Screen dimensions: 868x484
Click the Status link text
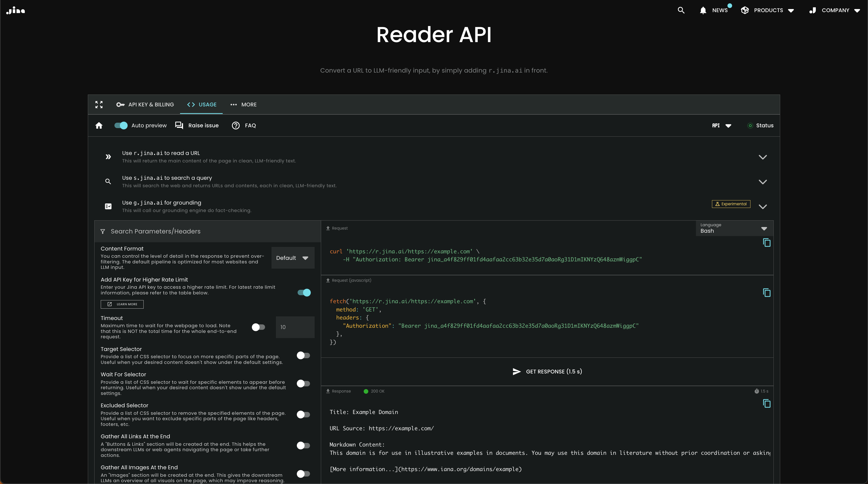click(765, 125)
